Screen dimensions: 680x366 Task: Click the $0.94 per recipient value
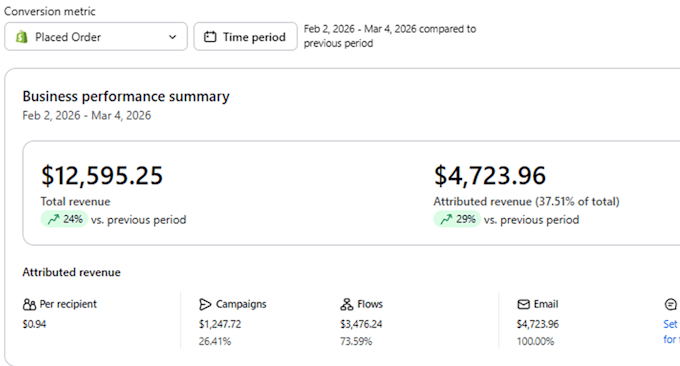click(x=34, y=324)
